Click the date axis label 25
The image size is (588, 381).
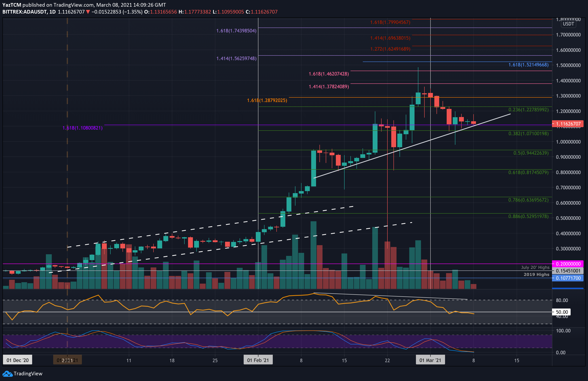click(215, 361)
